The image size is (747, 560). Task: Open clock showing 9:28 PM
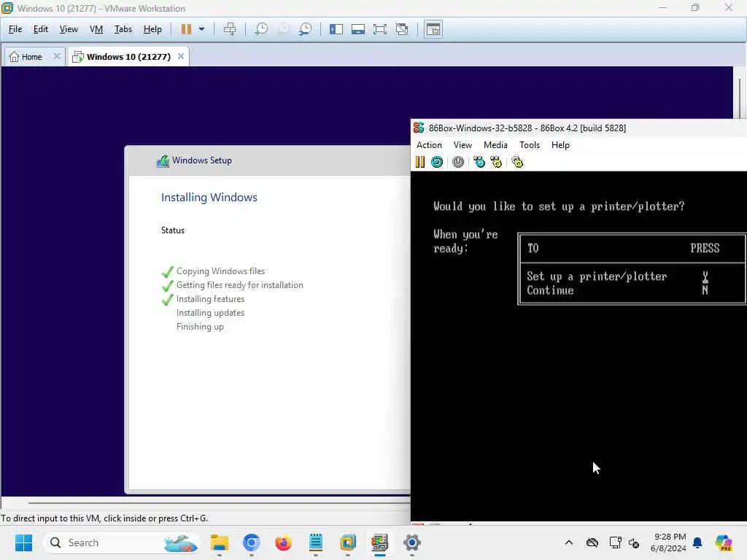[x=668, y=542]
